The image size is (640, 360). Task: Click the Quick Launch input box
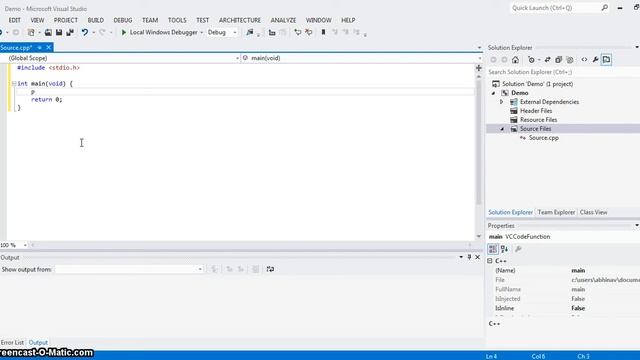coord(555,8)
